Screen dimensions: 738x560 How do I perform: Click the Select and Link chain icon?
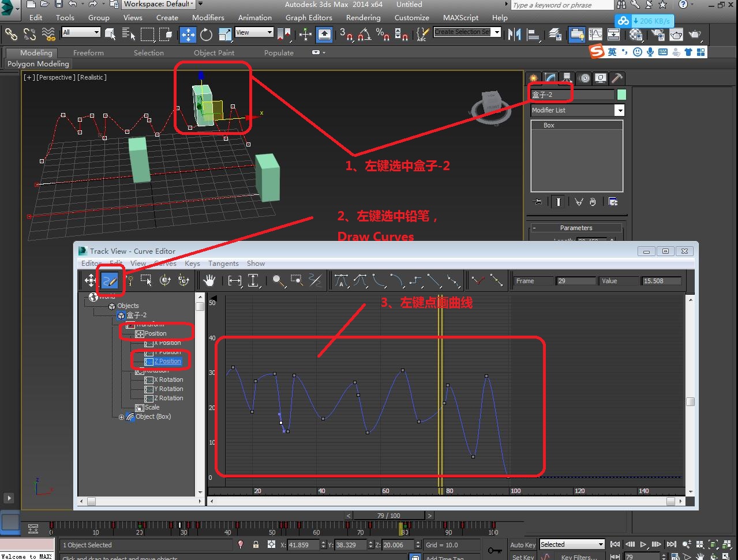(11, 35)
